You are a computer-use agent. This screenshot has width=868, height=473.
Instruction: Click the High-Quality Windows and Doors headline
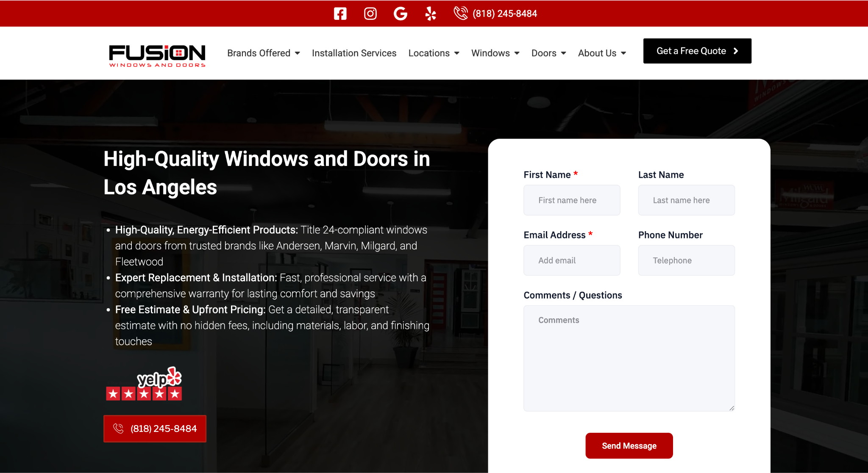(x=267, y=173)
